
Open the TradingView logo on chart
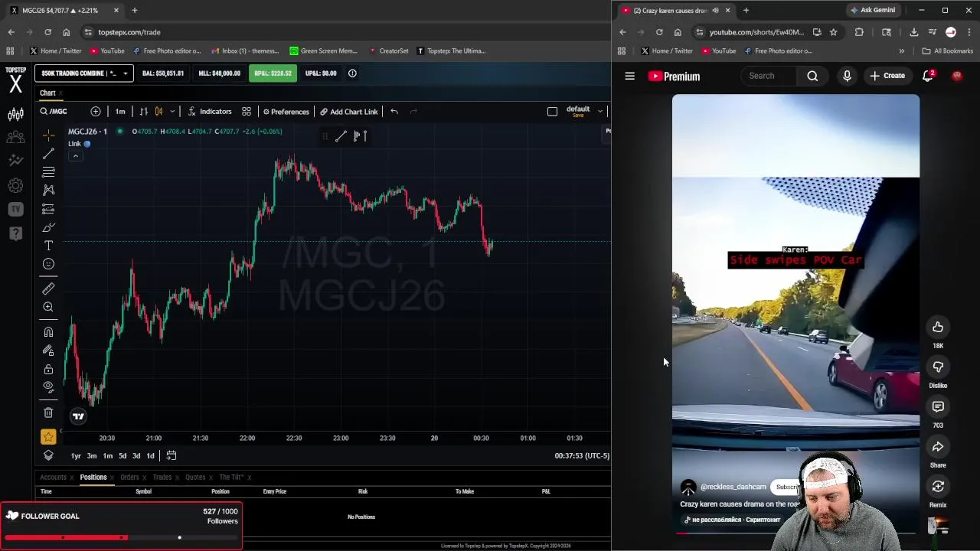tap(78, 416)
